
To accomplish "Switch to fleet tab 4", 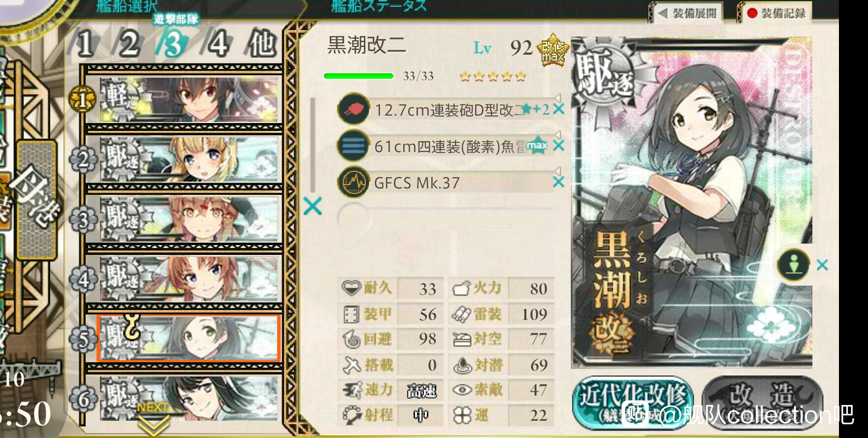I will [217, 43].
